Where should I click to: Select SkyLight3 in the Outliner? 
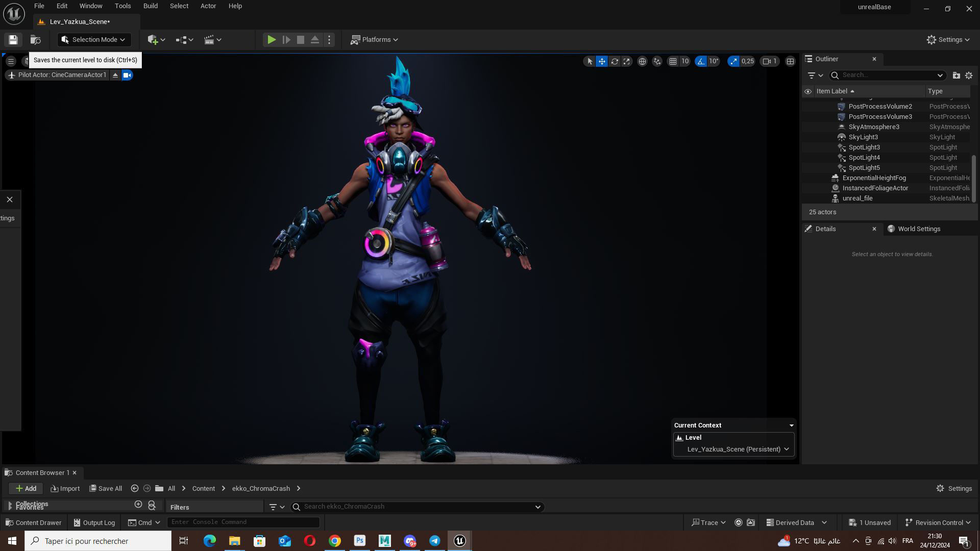(863, 137)
